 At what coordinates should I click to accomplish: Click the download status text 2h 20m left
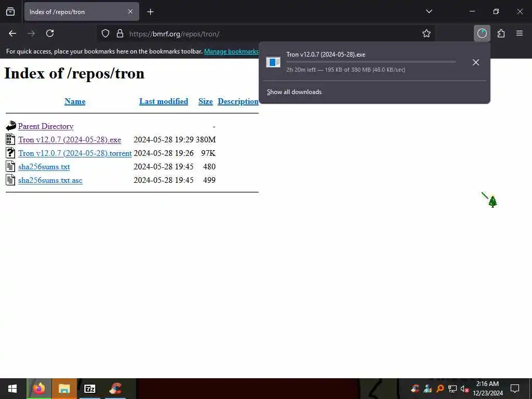coord(345,70)
